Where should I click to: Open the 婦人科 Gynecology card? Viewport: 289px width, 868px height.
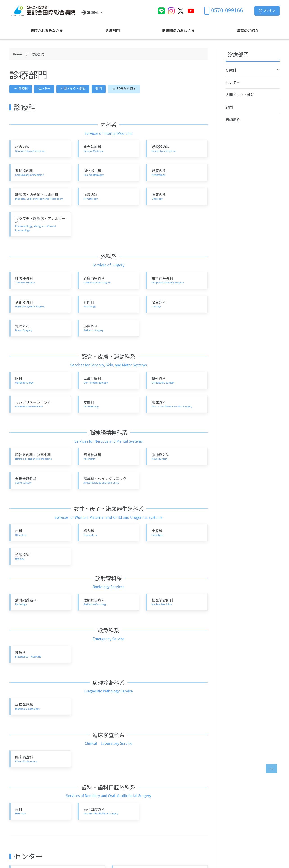click(108, 533)
